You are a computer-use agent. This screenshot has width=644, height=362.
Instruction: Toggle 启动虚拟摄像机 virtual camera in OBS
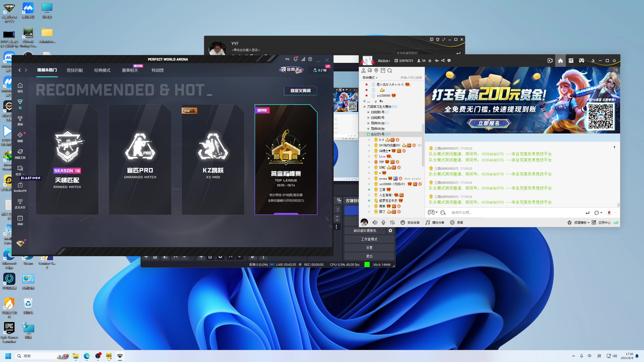pyautogui.click(x=365, y=231)
